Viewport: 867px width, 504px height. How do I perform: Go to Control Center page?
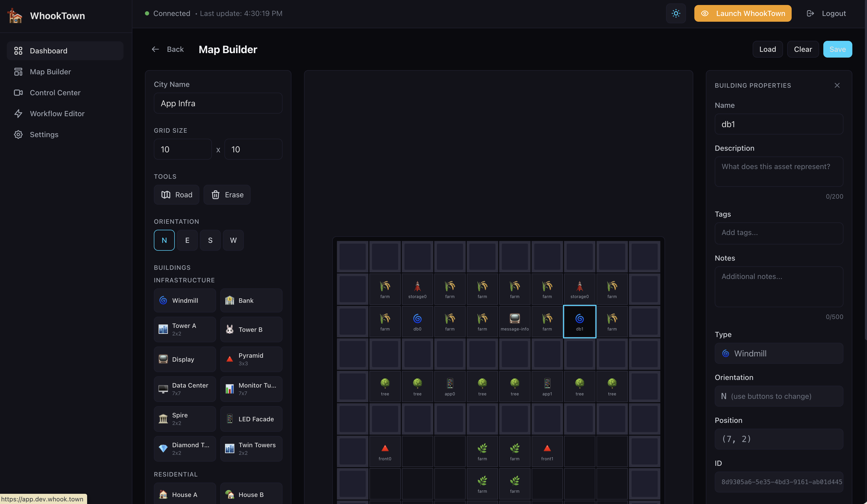[x=55, y=93]
